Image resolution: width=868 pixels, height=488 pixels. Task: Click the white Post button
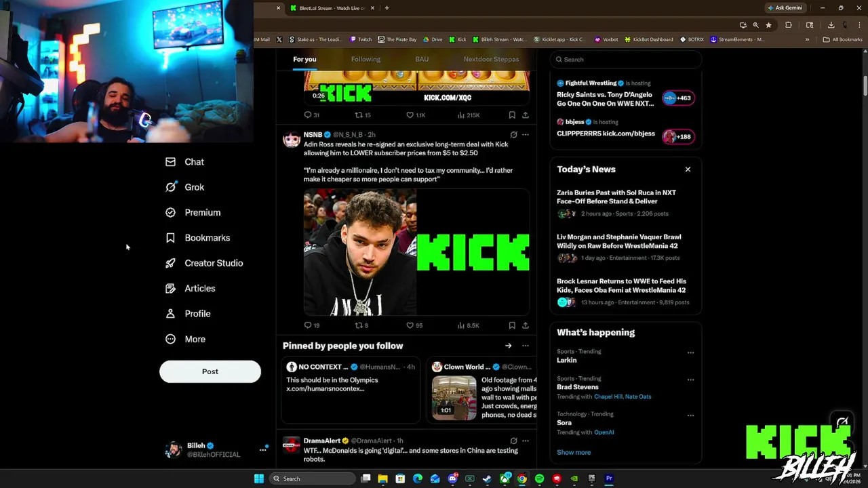click(x=210, y=371)
